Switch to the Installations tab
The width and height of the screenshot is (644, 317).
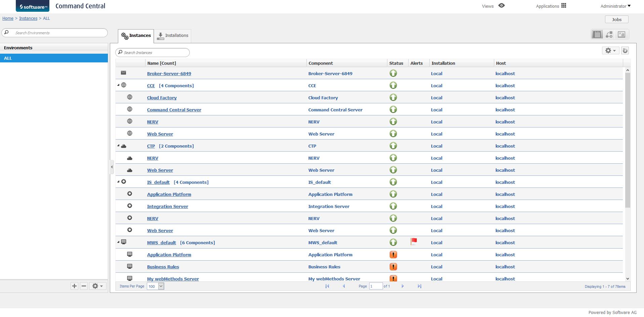click(173, 36)
